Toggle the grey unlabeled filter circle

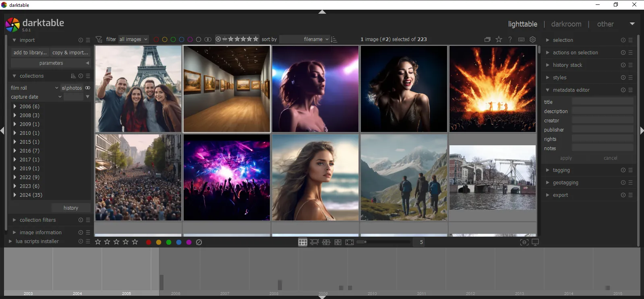(x=199, y=39)
